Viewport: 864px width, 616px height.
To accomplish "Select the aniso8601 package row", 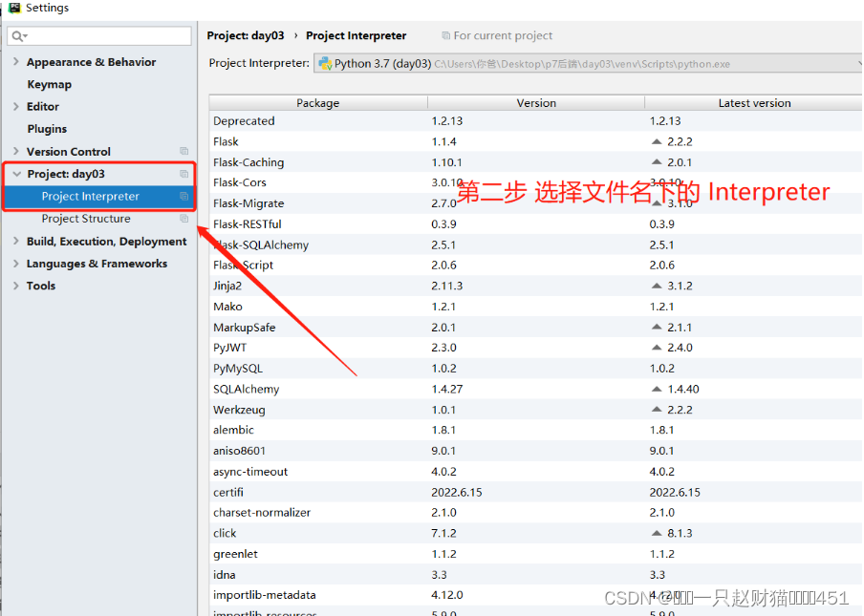I will pyautogui.click(x=535, y=451).
